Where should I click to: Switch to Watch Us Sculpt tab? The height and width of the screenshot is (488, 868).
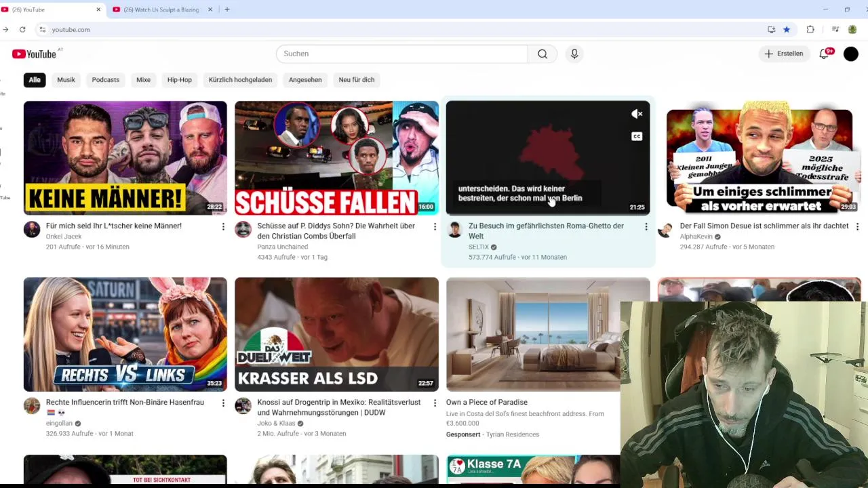(x=161, y=9)
